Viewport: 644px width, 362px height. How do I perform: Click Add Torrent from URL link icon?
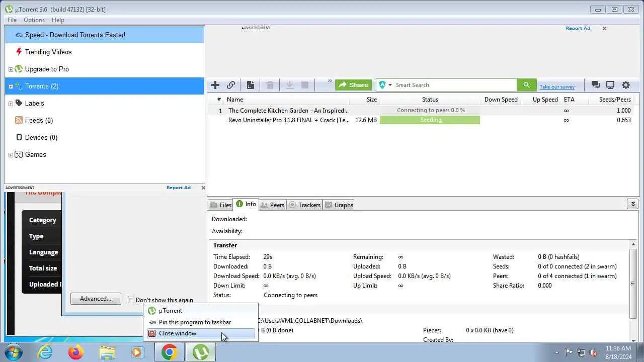(231, 85)
